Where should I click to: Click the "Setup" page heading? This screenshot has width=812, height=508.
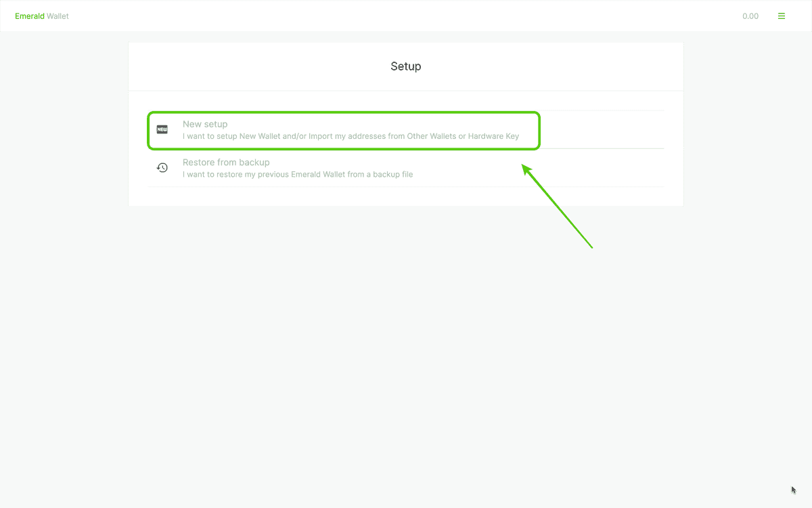click(406, 66)
